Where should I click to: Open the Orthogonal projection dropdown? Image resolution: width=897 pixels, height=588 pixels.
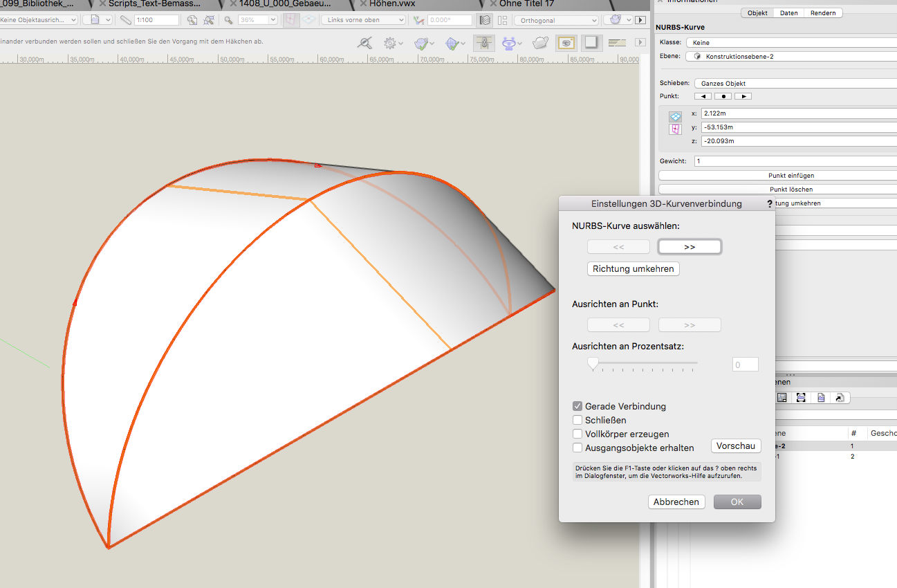pos(556,21)
